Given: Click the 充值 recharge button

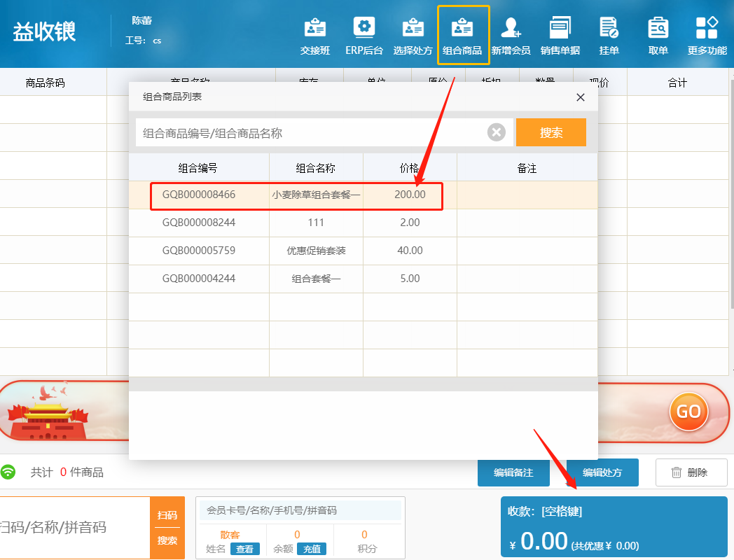Looking at the screenshot, I should pos(313,549).
